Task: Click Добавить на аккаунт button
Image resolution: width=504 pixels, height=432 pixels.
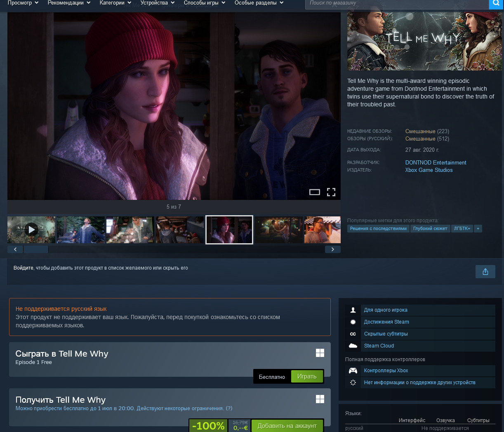Action: tap(287, 426)
